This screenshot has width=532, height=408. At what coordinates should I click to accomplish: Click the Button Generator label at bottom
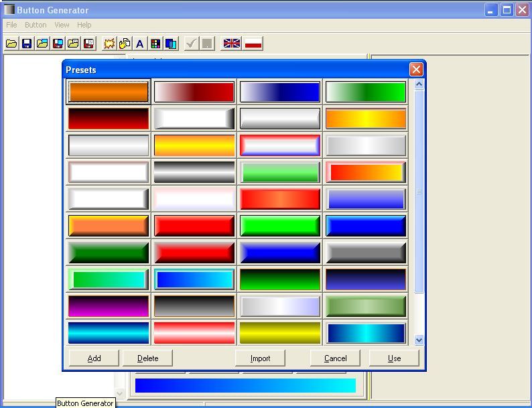[85, 403]
